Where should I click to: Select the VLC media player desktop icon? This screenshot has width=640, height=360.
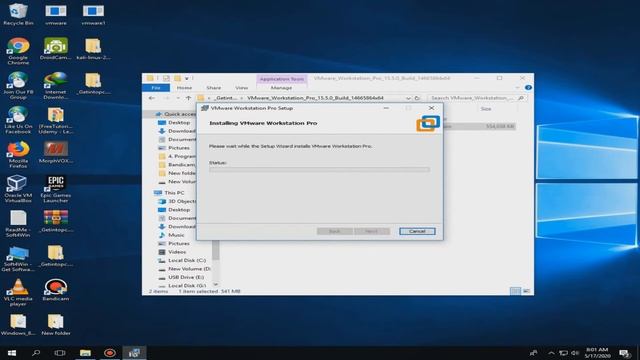pyautogui.click(x=18, y=292)
